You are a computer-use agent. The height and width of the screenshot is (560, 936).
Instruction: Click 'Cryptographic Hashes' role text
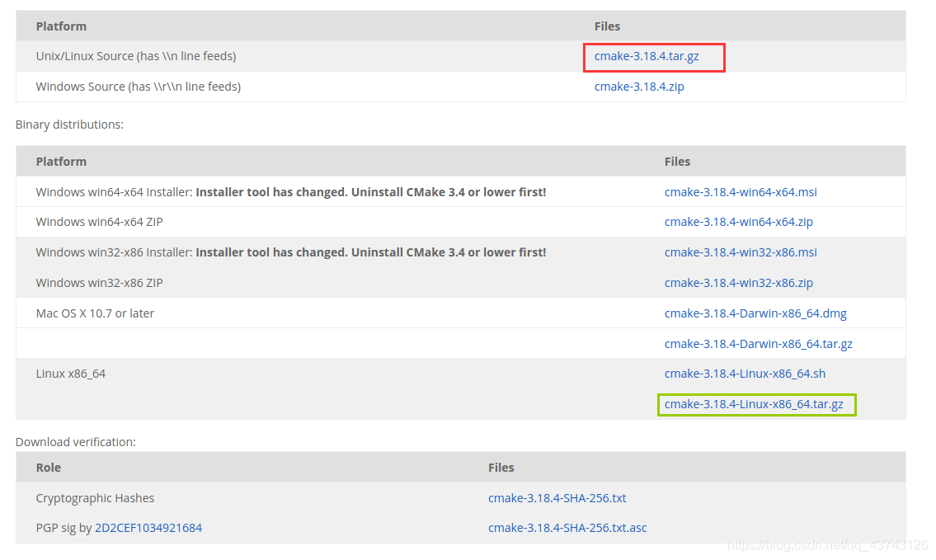click(95, 498)
